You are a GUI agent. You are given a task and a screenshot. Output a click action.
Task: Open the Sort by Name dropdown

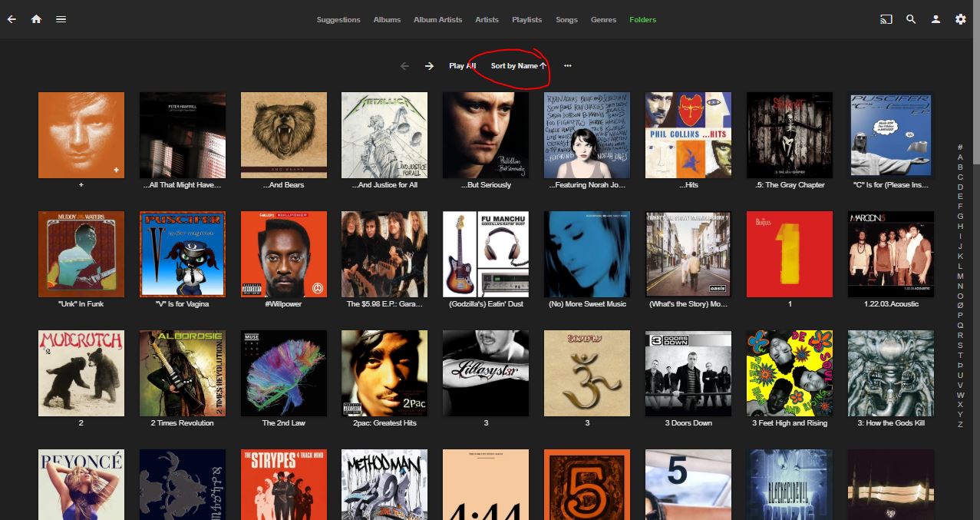pos(519,66)
